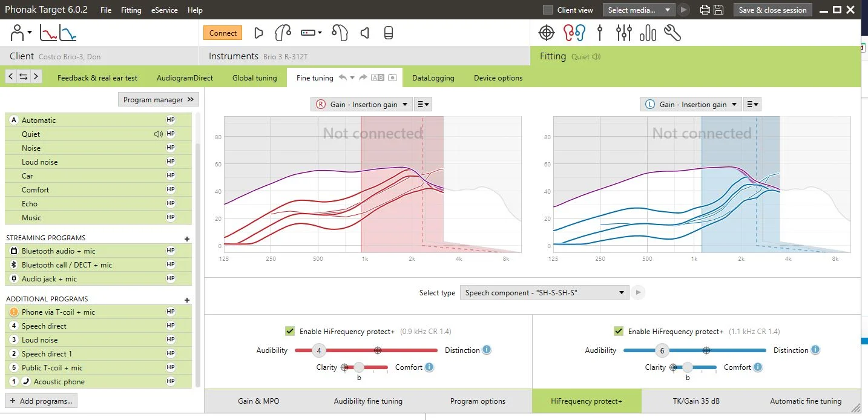Click Save & close session

tap(772, 10)
